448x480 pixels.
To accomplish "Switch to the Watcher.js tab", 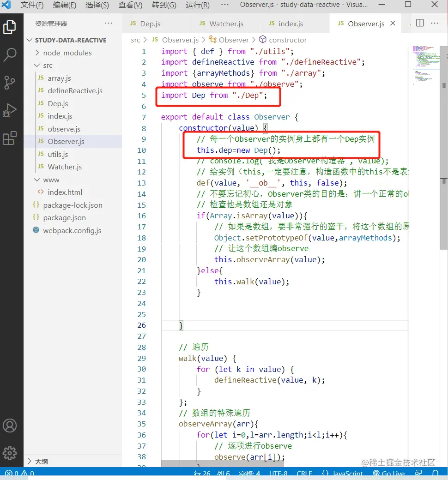I will click(226, 24).
